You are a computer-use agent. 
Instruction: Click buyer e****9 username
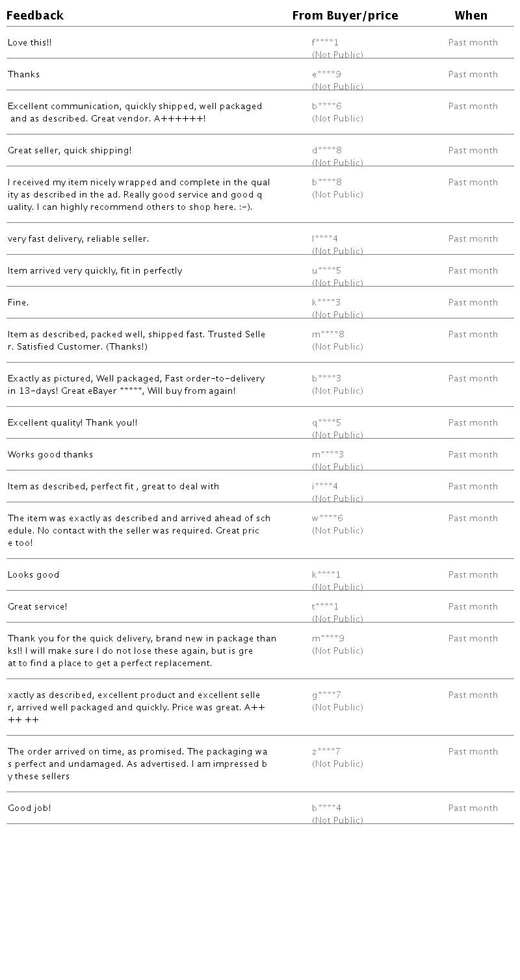pyautogui.click(x=326, y=75)
